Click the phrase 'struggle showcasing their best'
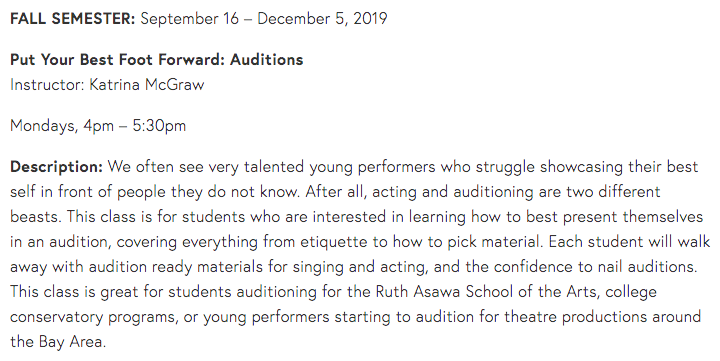The height and width of the screenshot is (361, 720). coord(587,167)
